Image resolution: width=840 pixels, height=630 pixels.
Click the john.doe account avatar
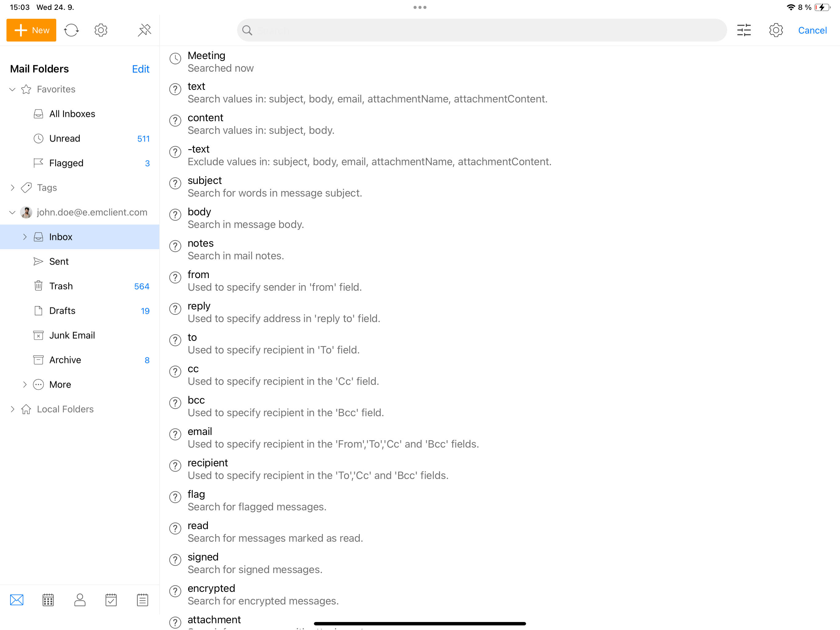coord(26,212)
